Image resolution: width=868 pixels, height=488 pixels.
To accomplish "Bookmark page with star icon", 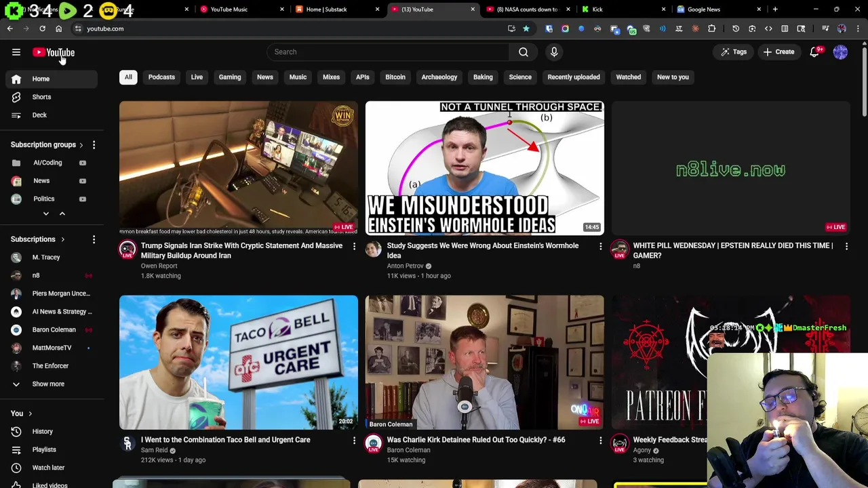I will 526,28.
